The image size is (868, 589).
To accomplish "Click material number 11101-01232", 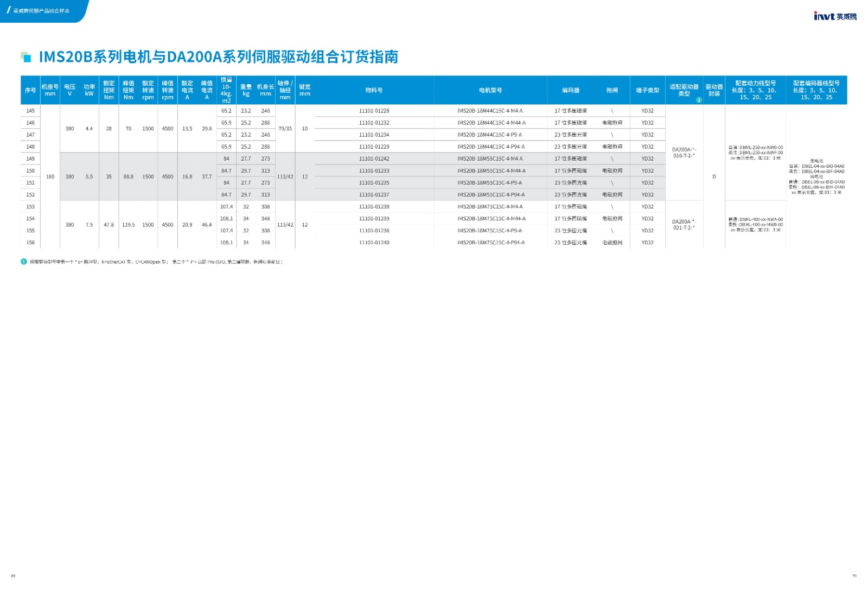I will click(x=374, y=123).
